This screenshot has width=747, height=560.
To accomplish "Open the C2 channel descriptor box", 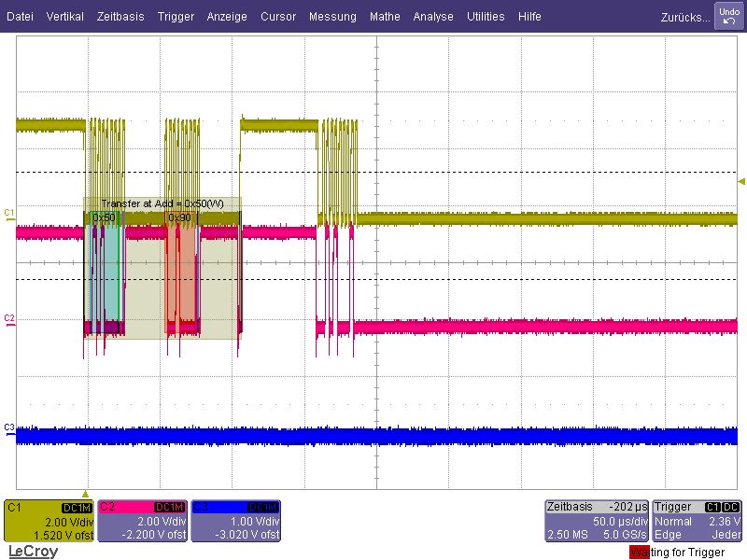I will click(143, 521).
